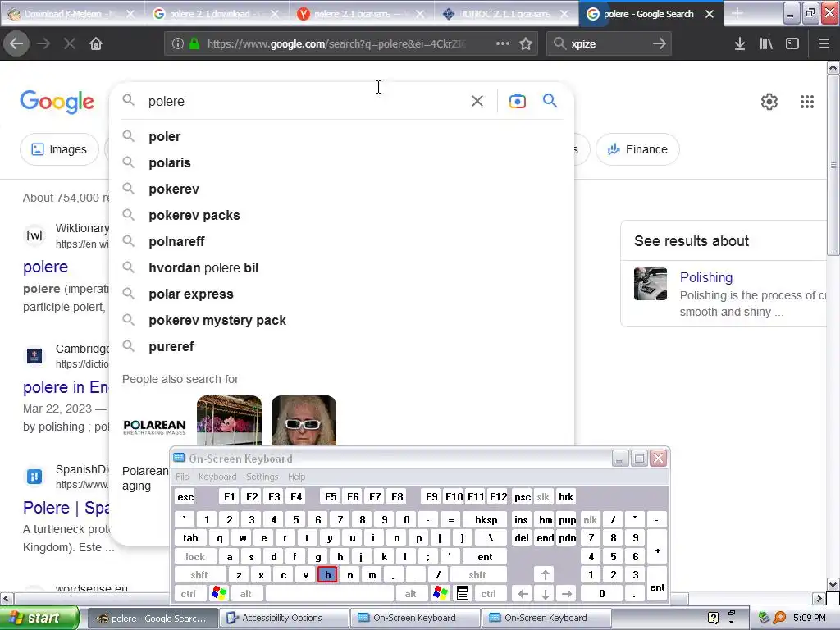Viewport: 840px width, 630px height.
Task: Open the Images search filter
Action: click(59, 149)
